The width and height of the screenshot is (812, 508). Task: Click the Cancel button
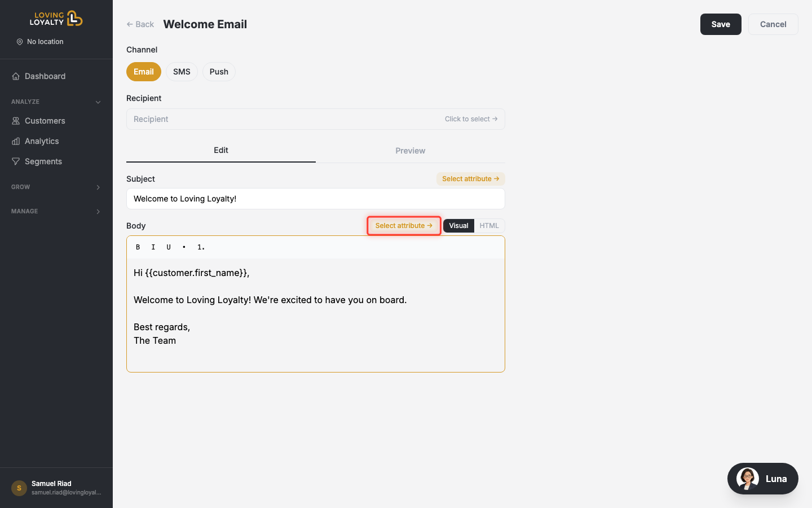pyautogui.click(x=773, y=24)
